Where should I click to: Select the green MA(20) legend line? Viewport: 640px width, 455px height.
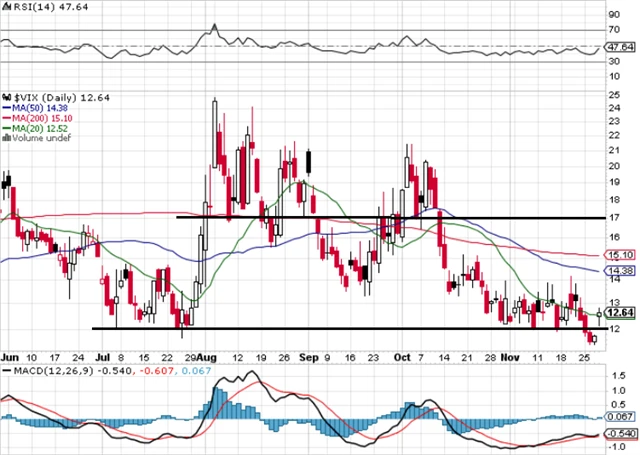tap(5, 127)
